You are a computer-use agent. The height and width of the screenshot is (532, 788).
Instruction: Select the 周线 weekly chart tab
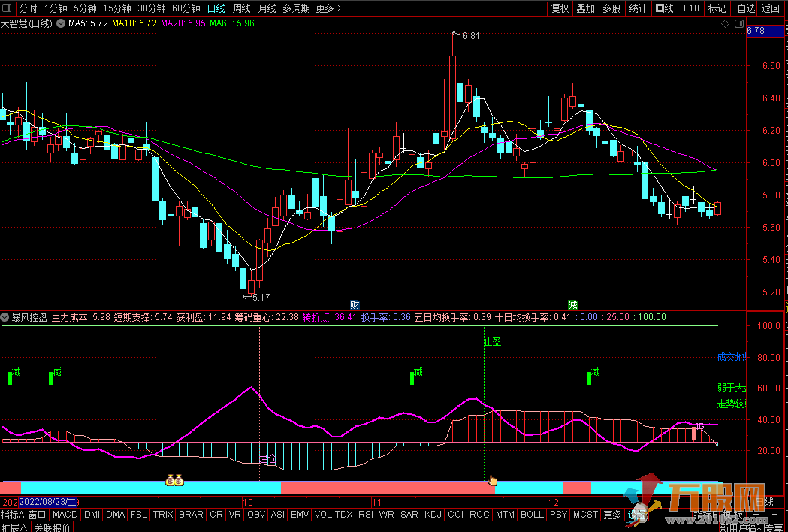coord(242,8)
